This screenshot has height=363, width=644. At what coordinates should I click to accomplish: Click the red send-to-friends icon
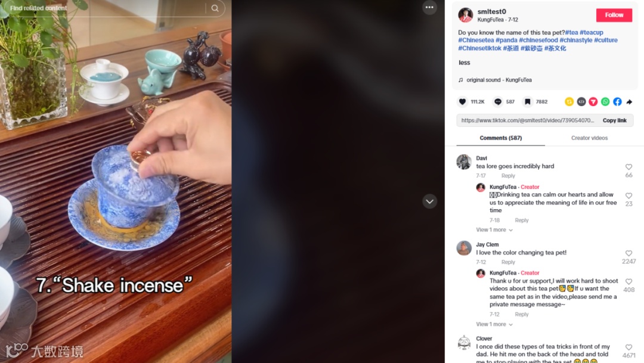click(x=593, y=102)
